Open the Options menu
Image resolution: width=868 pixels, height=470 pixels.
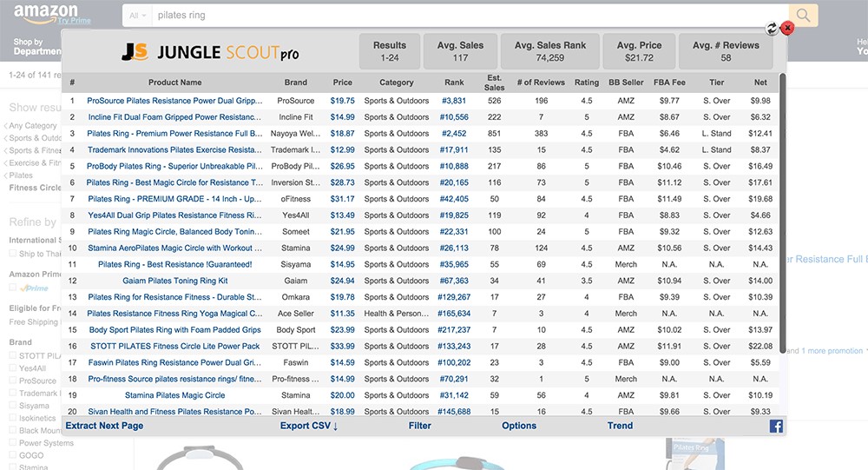coord(519,426)
